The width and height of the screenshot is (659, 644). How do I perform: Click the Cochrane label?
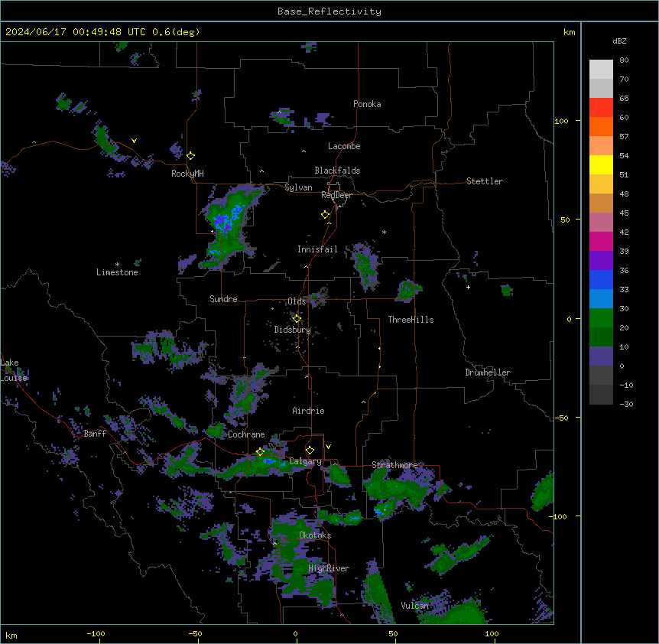(x=246, y=434)
